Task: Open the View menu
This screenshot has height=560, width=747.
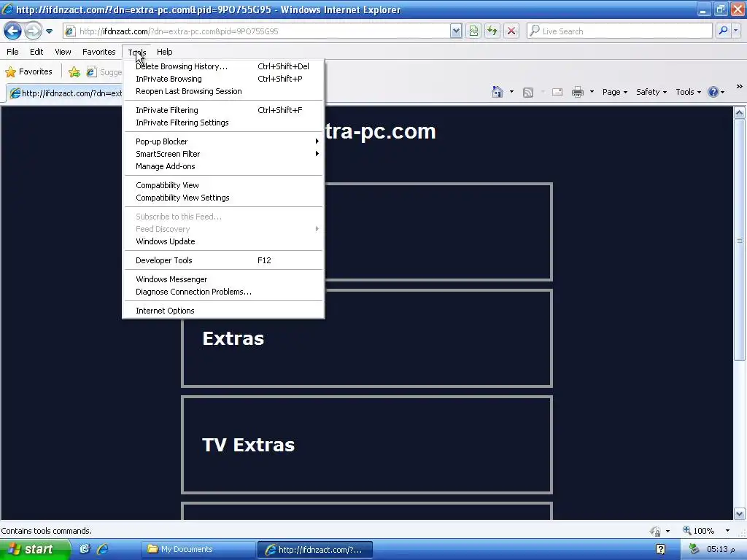Action: [63, 52]
